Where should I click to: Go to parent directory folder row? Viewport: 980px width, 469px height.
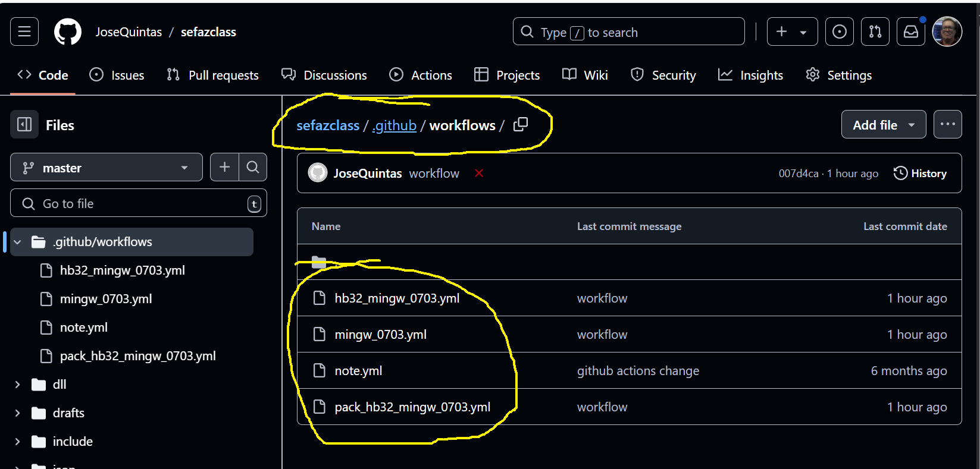(x=630, y=262)
